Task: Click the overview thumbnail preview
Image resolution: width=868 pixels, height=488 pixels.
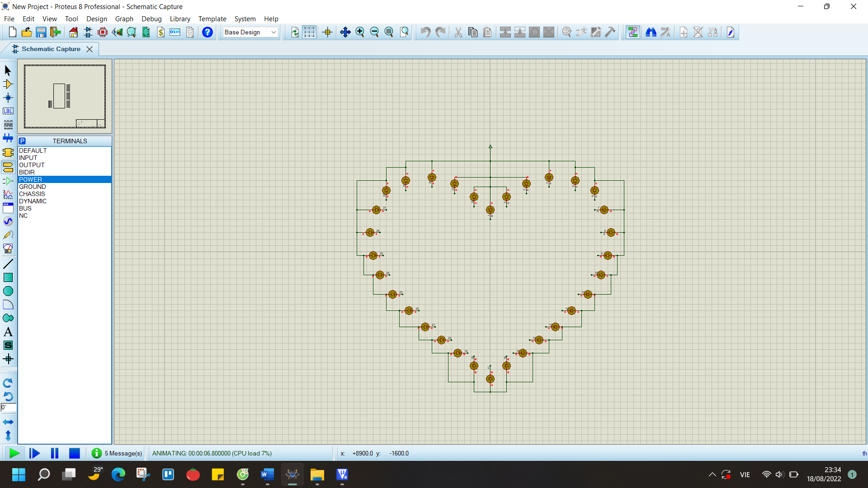Action: (65, 96)
